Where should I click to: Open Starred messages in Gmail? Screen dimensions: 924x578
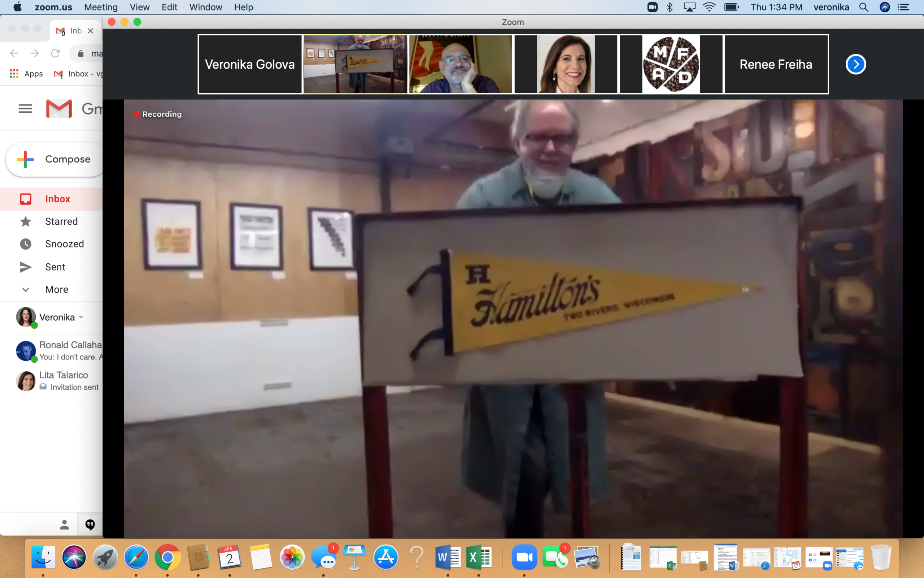coord(51,221)
